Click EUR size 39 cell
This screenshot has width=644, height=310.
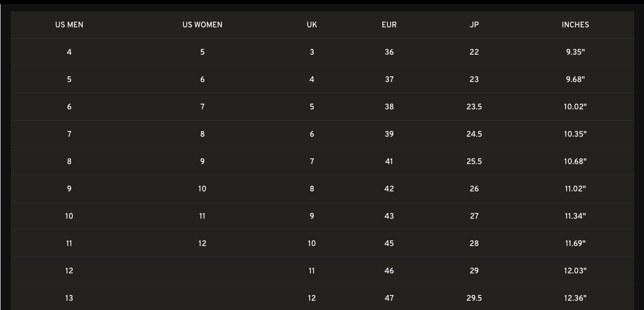389,134
